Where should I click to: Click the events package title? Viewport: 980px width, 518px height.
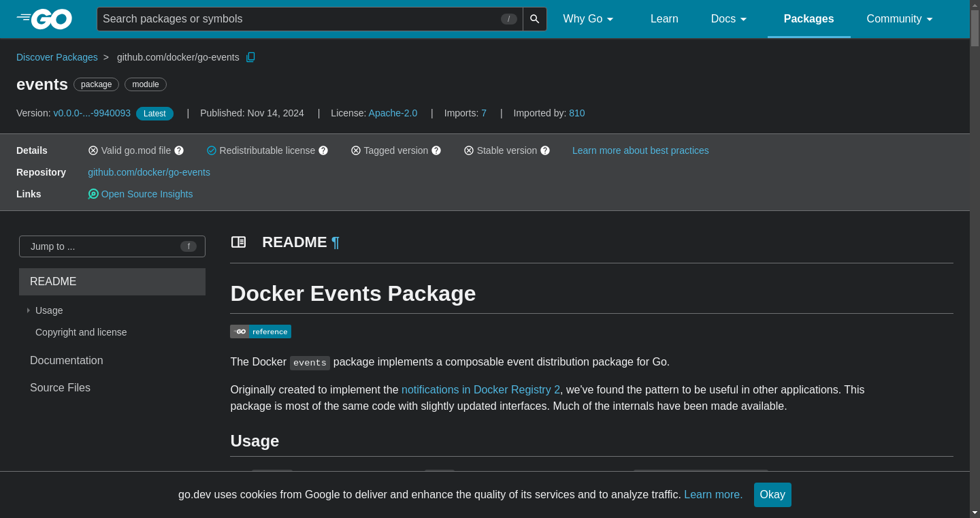click(x=42, y=84)
